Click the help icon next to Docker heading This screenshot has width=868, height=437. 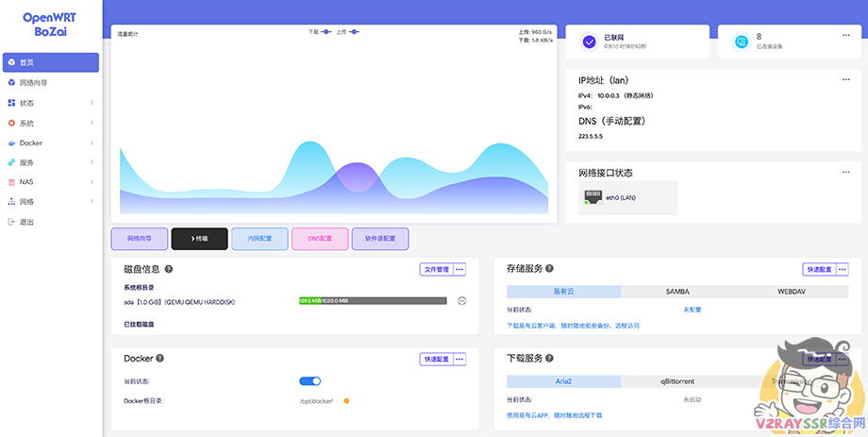pyautogui.click(x=160, y=359)
